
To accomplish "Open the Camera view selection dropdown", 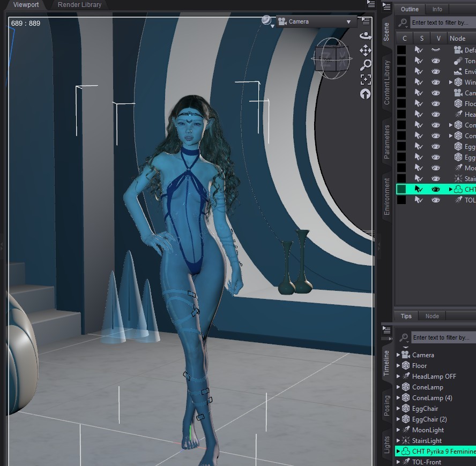I will [316, 21].
